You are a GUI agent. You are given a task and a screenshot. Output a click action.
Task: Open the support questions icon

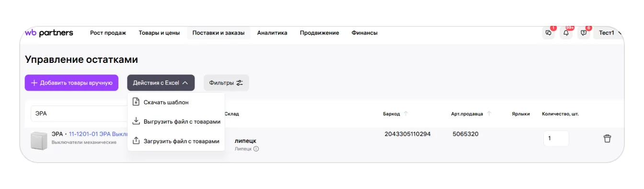(x=583, y=33)
